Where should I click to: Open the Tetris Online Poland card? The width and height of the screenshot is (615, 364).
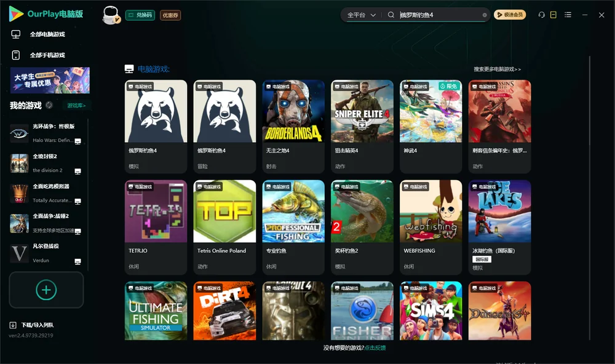[x=224, y=227]
